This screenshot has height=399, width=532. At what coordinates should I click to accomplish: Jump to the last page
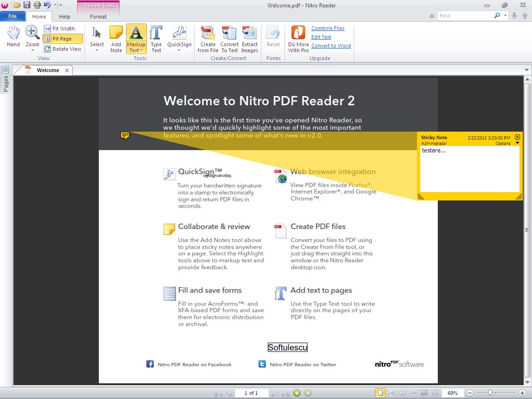tap(286, 393)
